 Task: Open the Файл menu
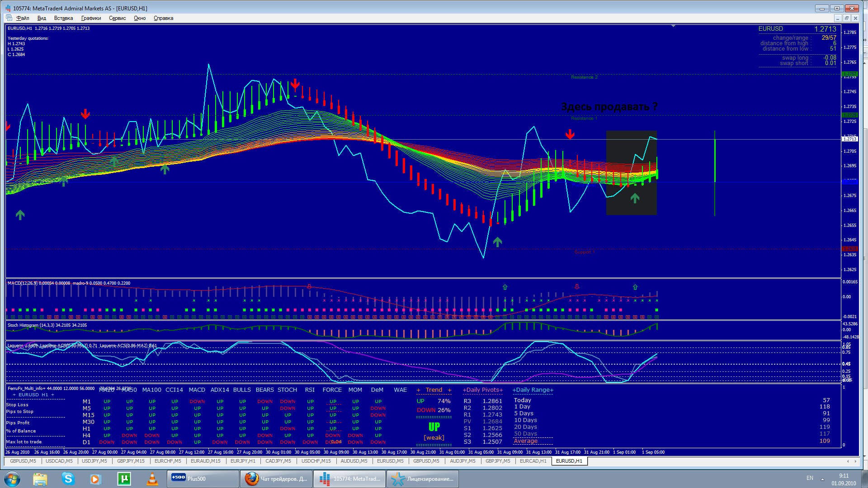pos(23,18)
